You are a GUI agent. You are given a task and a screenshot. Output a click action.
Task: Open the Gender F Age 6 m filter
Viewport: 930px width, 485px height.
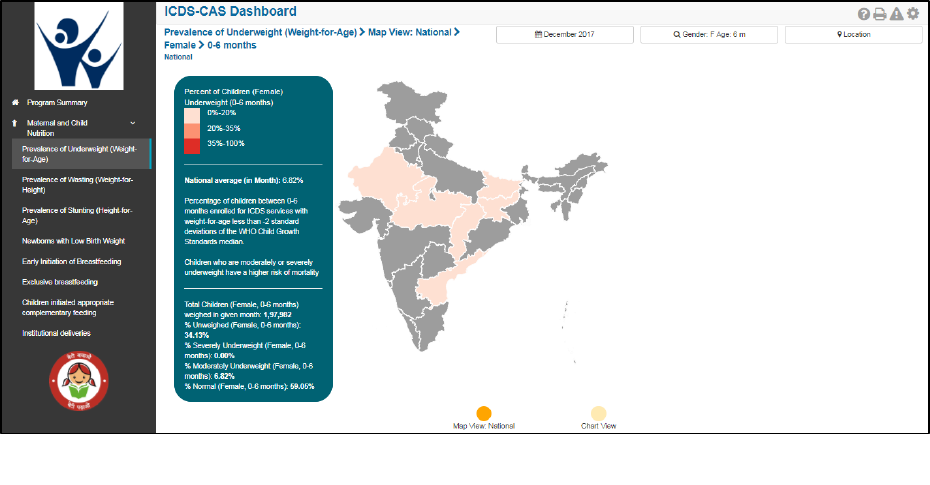tap(709, 34)
